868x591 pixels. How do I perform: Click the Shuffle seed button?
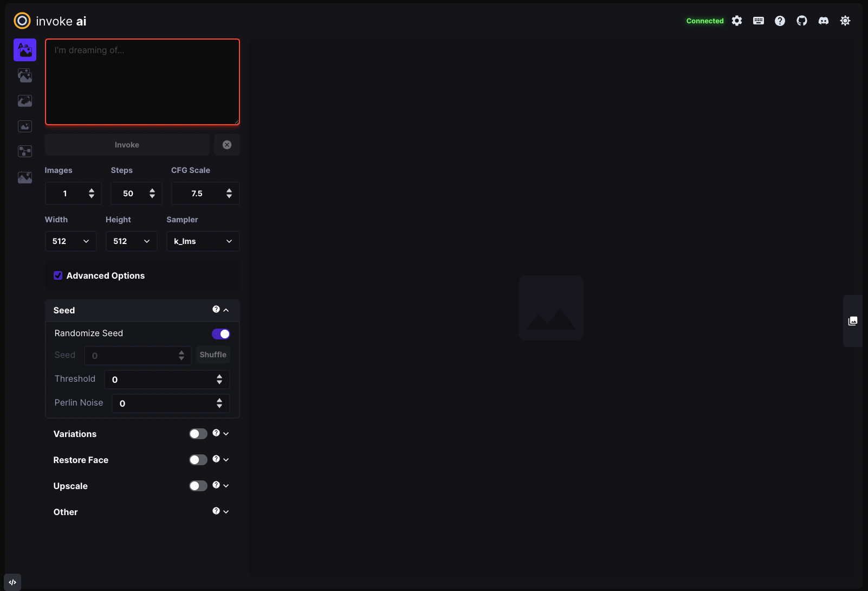[x=213, y=355]
